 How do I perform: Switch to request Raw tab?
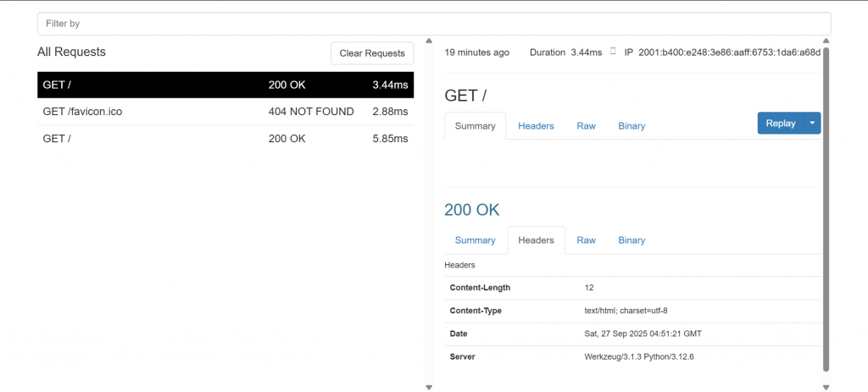(x=587, y=126)
